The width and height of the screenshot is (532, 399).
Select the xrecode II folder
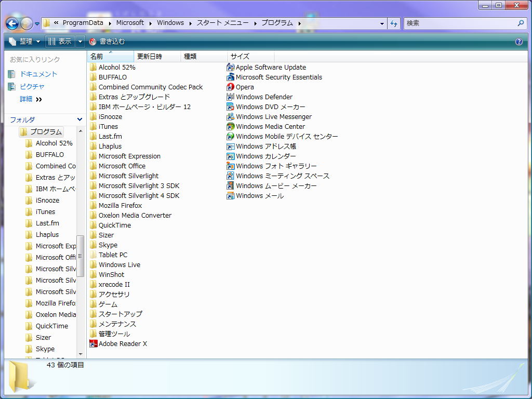[110, 284]
